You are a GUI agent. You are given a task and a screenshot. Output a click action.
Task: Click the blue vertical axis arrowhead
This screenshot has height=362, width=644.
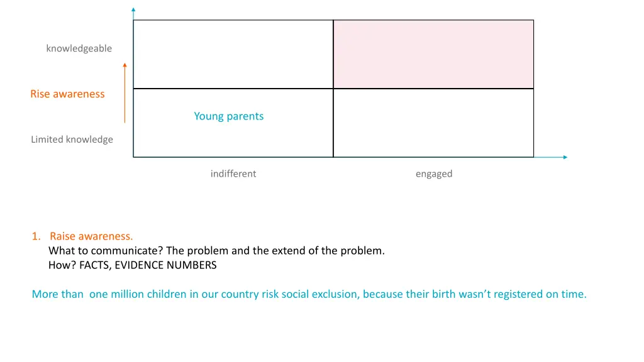[x=133, y=9]
